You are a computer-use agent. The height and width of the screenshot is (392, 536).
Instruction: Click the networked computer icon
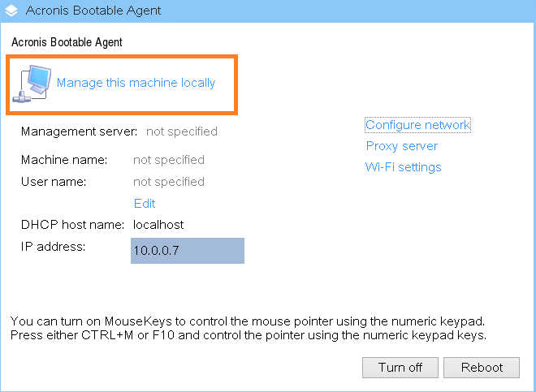pos(32,84)
